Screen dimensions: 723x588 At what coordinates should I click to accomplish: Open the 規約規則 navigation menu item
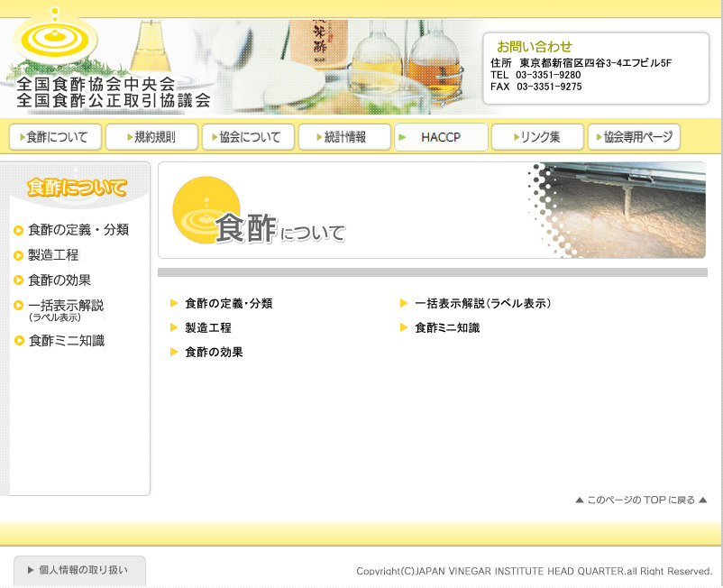[151, 137]
